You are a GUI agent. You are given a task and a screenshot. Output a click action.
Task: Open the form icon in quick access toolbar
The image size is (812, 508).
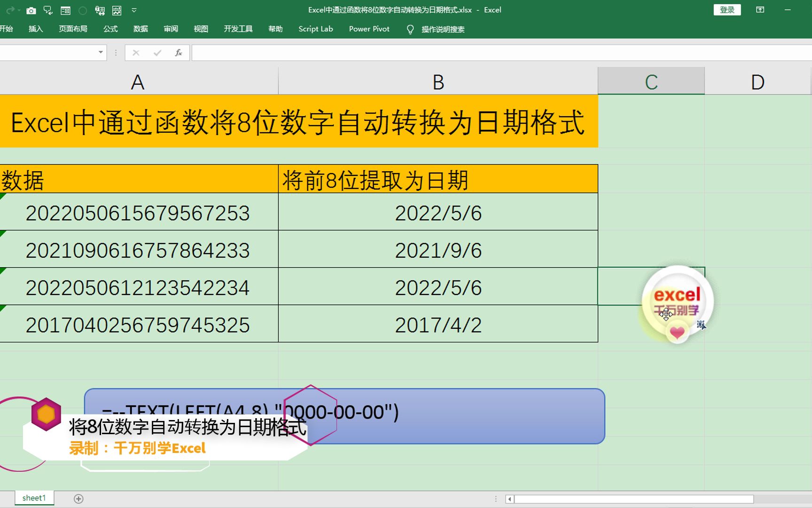(65, 10)
